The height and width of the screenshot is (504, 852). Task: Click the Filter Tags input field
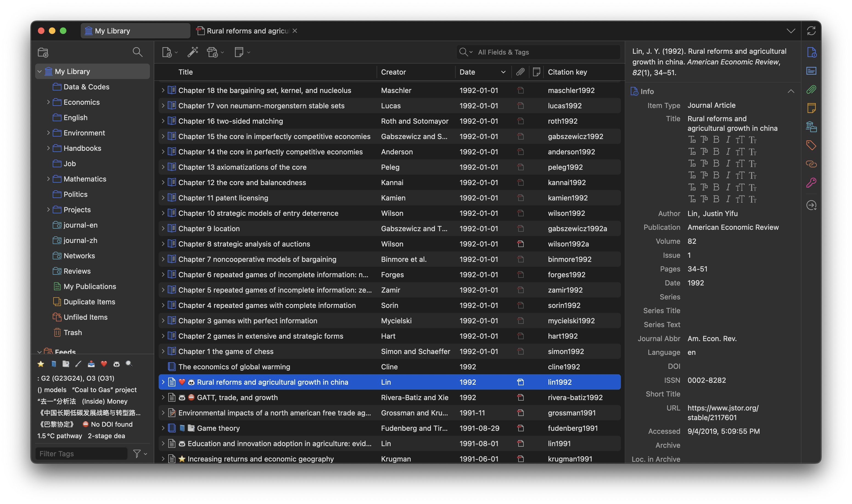(x=82, y=453)
